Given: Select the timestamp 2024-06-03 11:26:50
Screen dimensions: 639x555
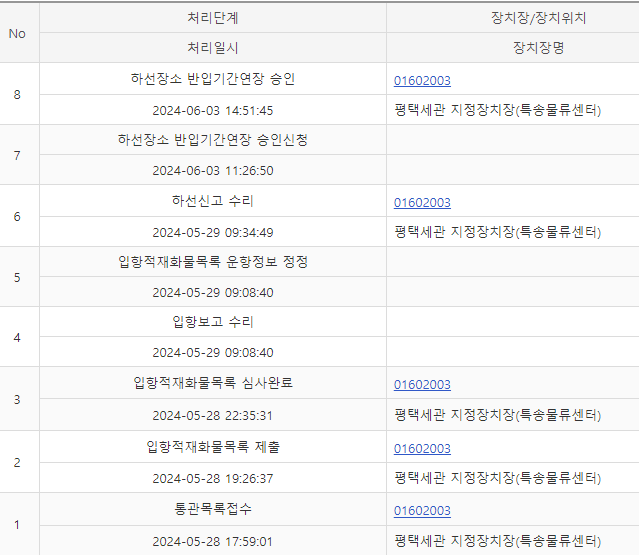Looking at the screenshot, I should point(213,170).
